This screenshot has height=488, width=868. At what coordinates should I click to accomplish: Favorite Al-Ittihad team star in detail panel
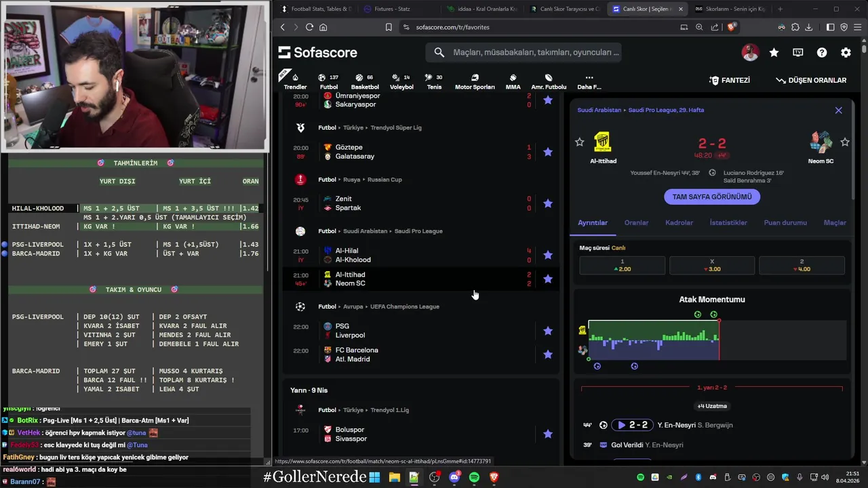[x=580, y=142]
